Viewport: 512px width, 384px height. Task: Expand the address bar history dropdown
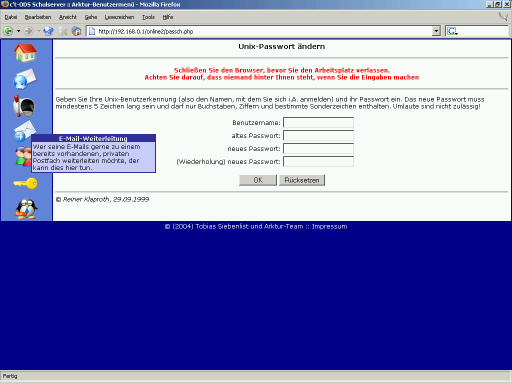point(436,31)
